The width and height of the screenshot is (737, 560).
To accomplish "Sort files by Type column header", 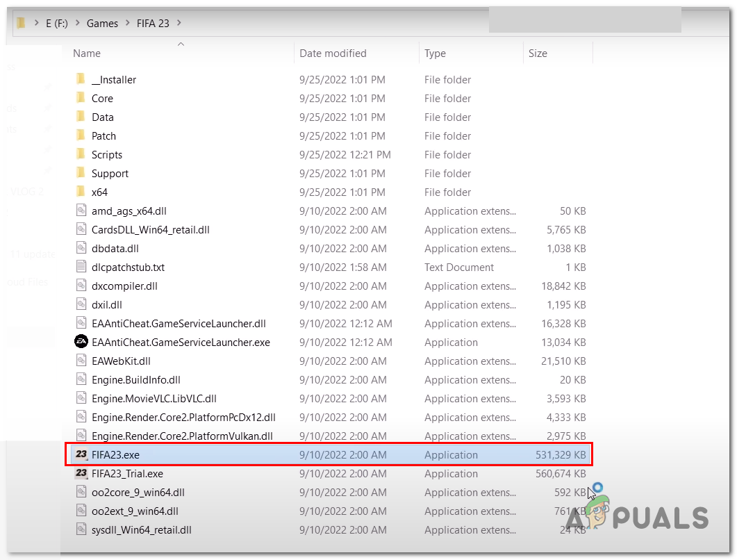I will [436, 53].
